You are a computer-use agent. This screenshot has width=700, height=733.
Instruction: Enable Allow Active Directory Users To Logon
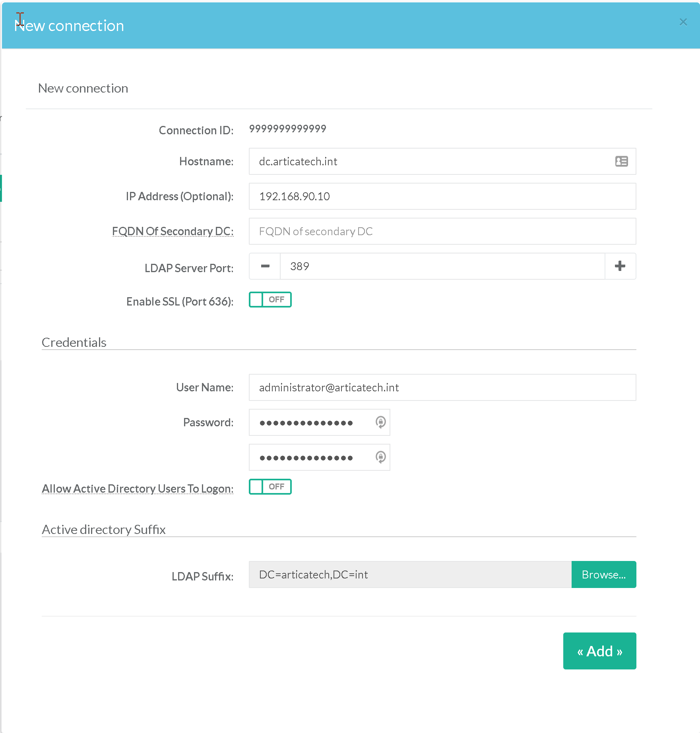pyautogui.click(x=270, y=487)
